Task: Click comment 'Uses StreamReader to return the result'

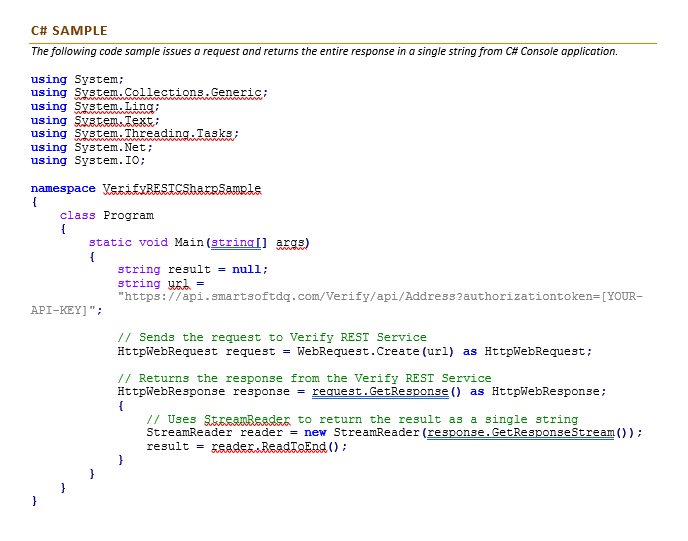Action: coord(362,419)
